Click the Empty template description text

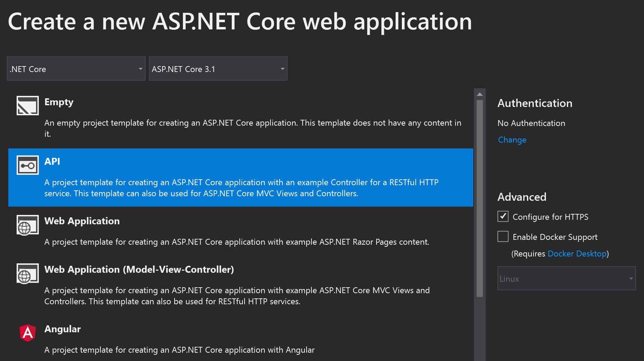(253, 128)
